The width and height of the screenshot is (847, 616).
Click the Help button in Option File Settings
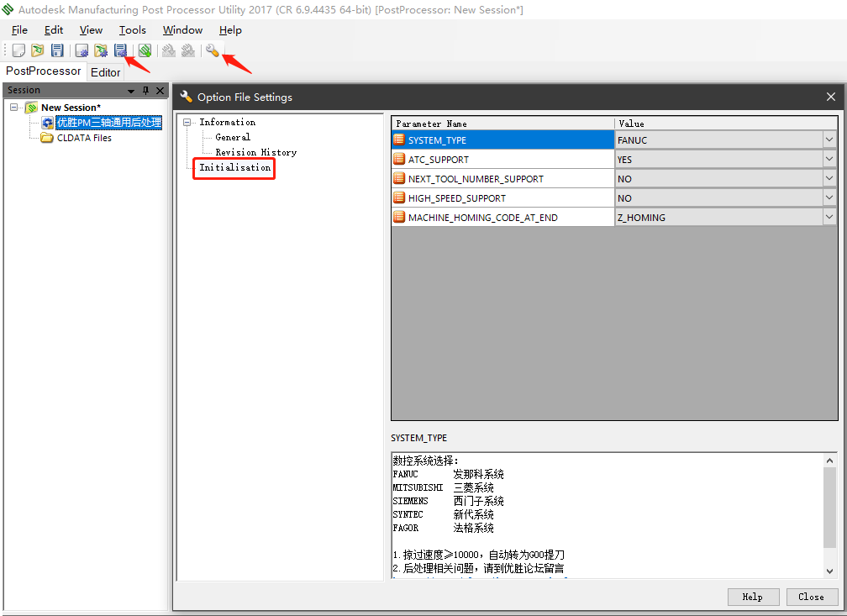(x=753, y=597)
